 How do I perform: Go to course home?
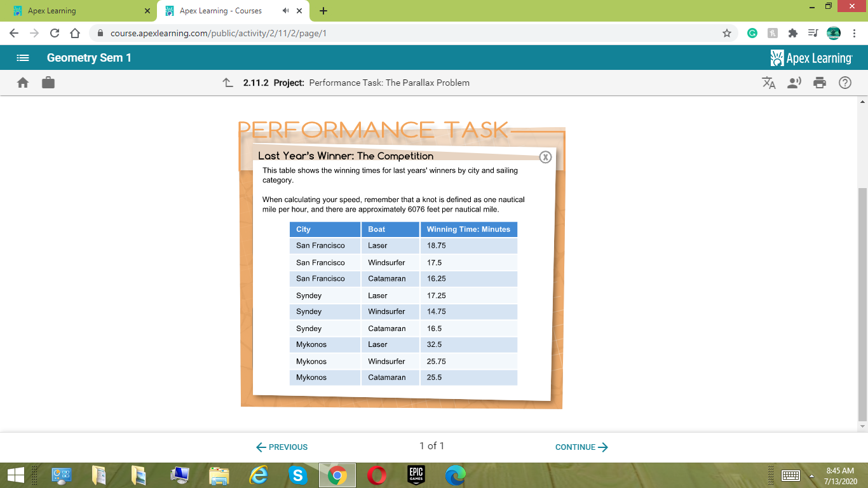point(22,83)
